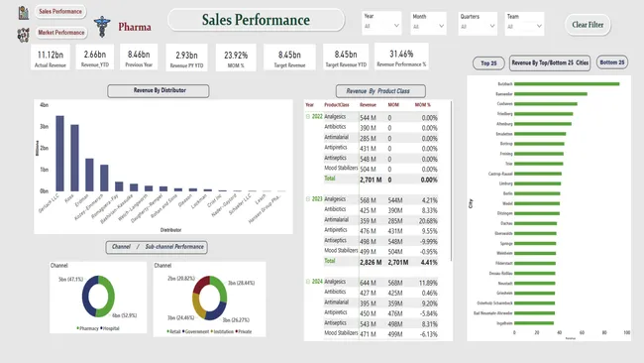Collapse the 2022 year row

click(307, 117)
